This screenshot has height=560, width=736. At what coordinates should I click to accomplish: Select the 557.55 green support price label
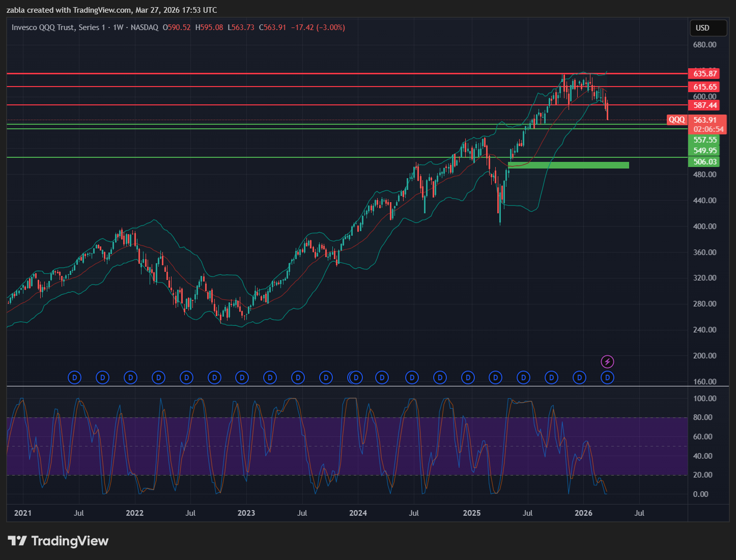(x=704, y=140)
